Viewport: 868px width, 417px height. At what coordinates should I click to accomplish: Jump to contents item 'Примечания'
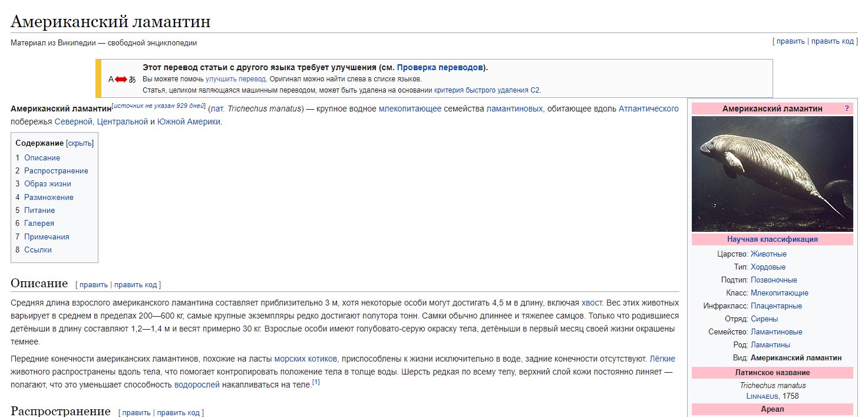click(x=47, y=237)
